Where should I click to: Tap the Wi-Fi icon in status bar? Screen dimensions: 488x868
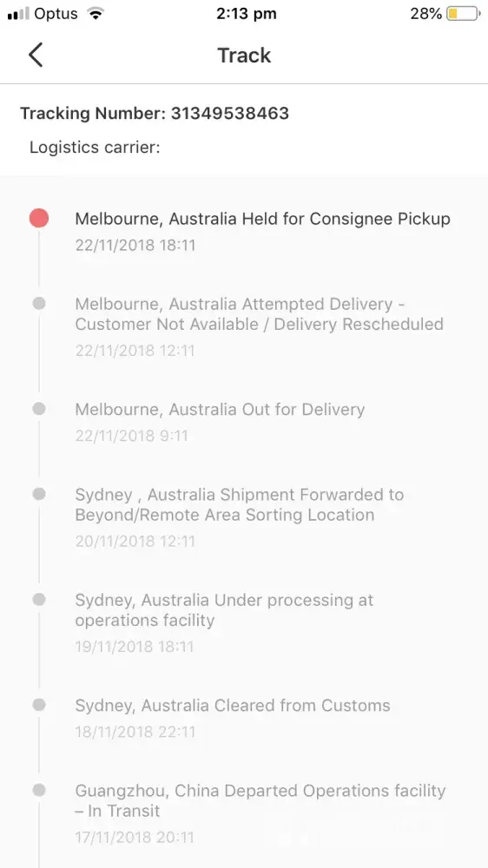[x=96, y=15]
